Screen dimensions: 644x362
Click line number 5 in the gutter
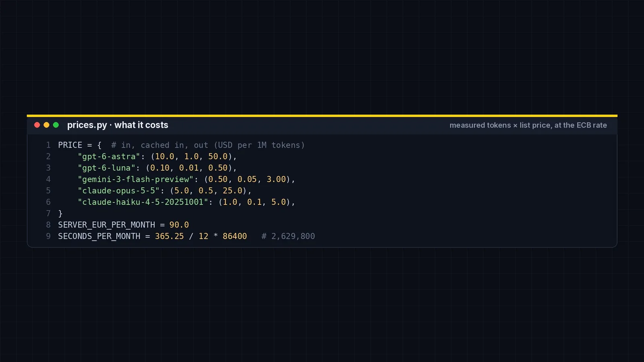(48, 191)
